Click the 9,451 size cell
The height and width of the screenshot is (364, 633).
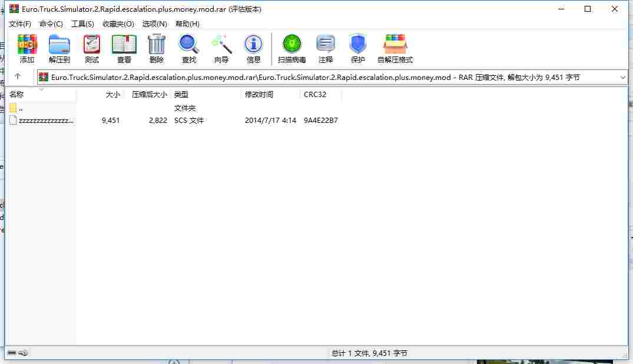(111, 120)
